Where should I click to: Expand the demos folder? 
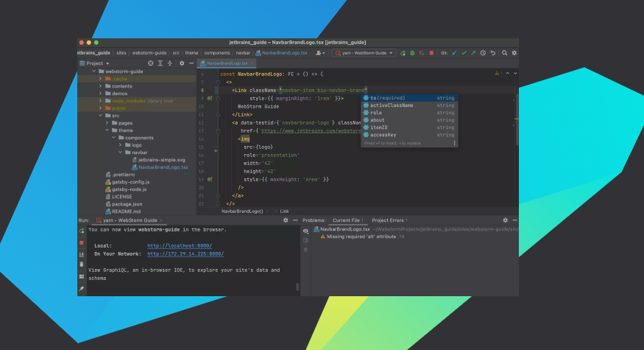click(101, 94)
